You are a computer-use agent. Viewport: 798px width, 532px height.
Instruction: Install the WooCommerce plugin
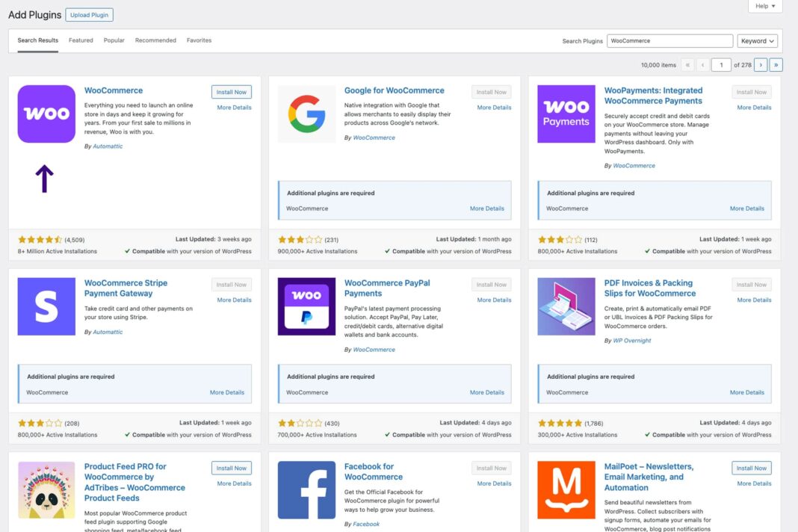point(232,92)
